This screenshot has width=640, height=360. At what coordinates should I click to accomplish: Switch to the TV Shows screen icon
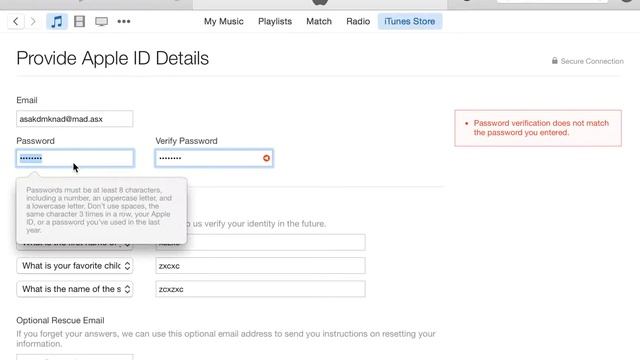101,21
